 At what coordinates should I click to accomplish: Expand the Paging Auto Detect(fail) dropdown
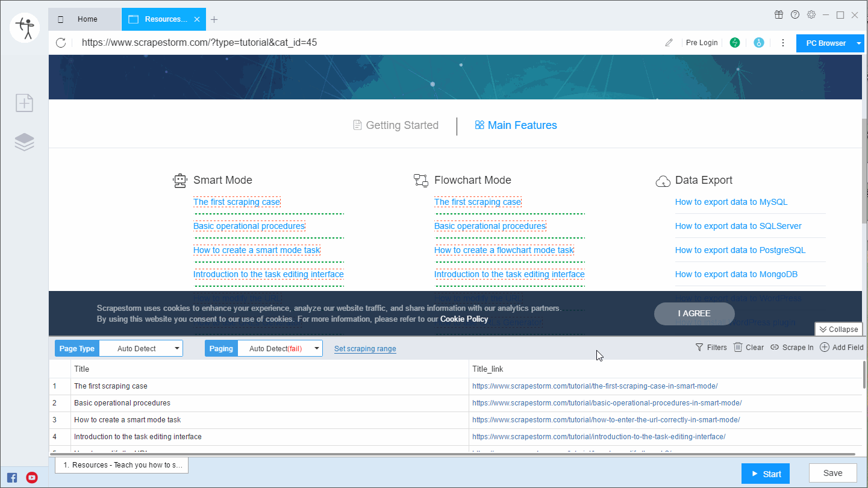tap(316, 348)
